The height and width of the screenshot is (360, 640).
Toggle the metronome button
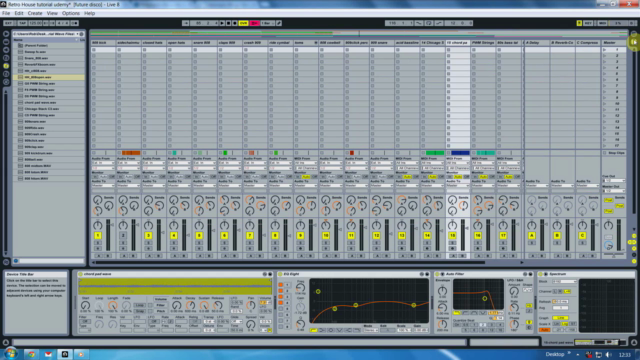pos(75,23)
